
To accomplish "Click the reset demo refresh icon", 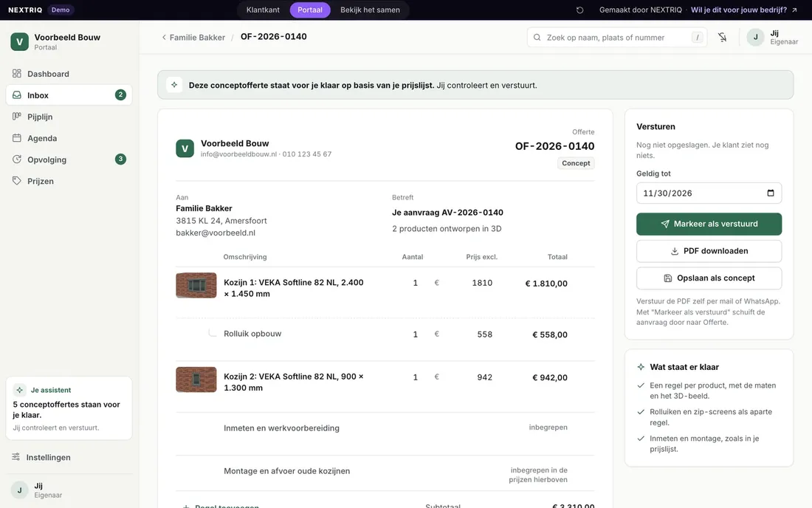I will coord(579,10).
